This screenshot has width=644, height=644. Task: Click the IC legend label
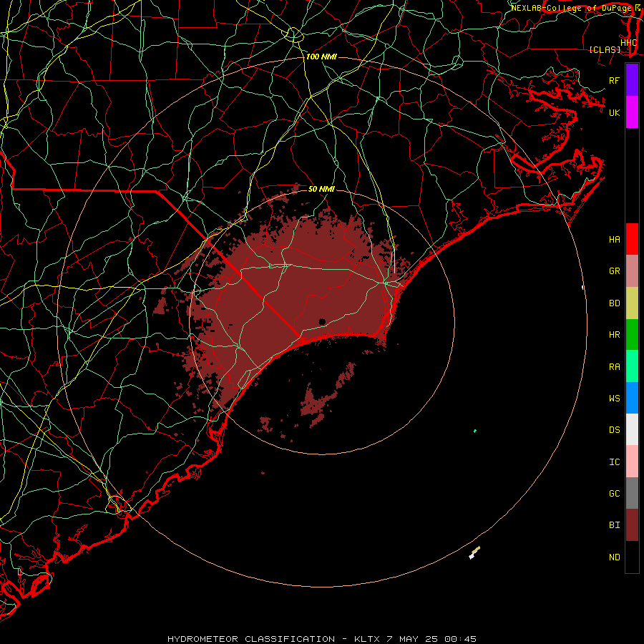coord(615,462)
